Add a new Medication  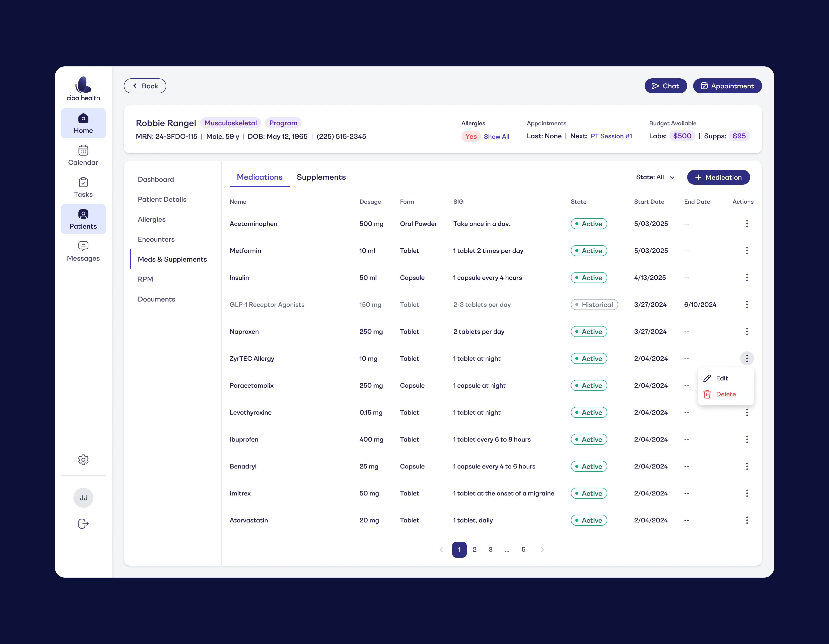click(x=718, y=177)
